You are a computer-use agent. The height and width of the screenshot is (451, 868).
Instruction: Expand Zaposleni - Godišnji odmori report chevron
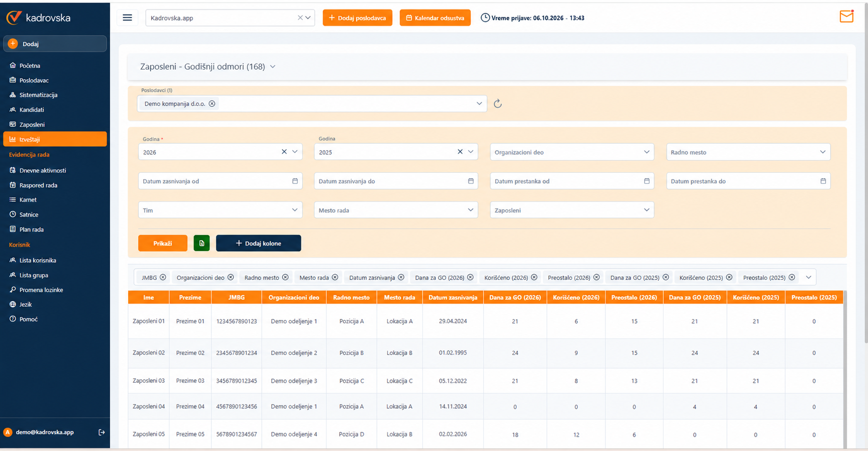pos(273,67)
